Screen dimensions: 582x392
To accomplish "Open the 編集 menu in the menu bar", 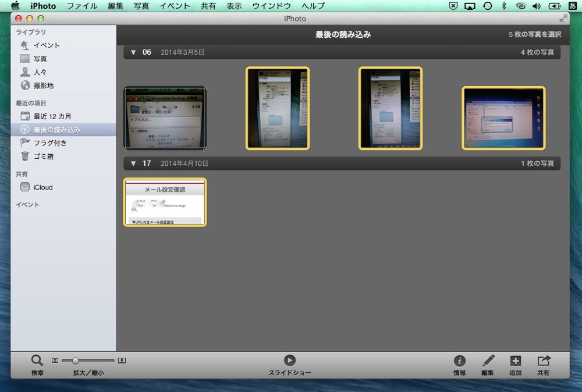I will (115, 6).
